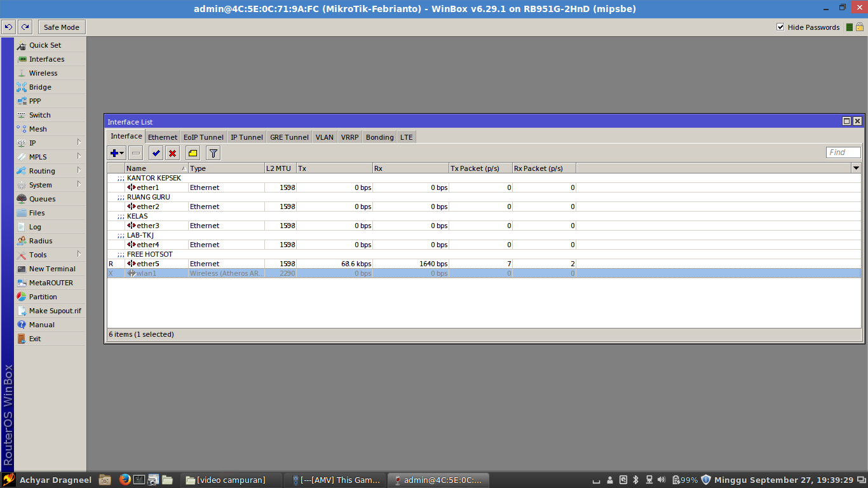The width and height of the screenshot is (868, 488).
Task: Open Interfaces in sidebar
Action: click(x=50, y=59)
